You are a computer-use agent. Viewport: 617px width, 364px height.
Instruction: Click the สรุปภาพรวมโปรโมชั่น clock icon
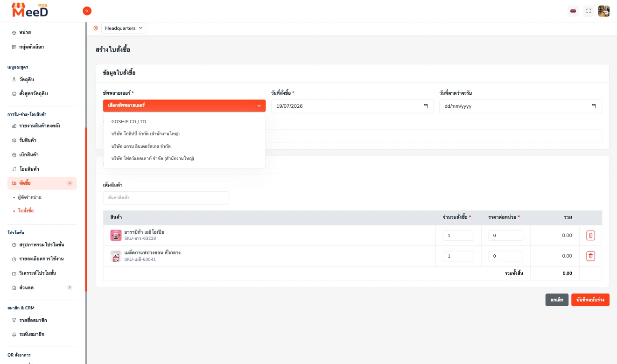(14, 245)
